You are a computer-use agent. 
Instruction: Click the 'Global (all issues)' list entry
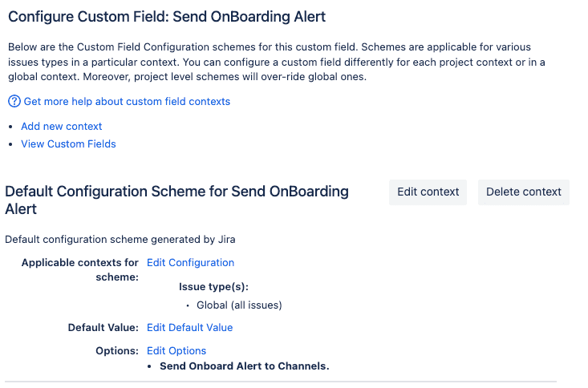coord(239,305)
